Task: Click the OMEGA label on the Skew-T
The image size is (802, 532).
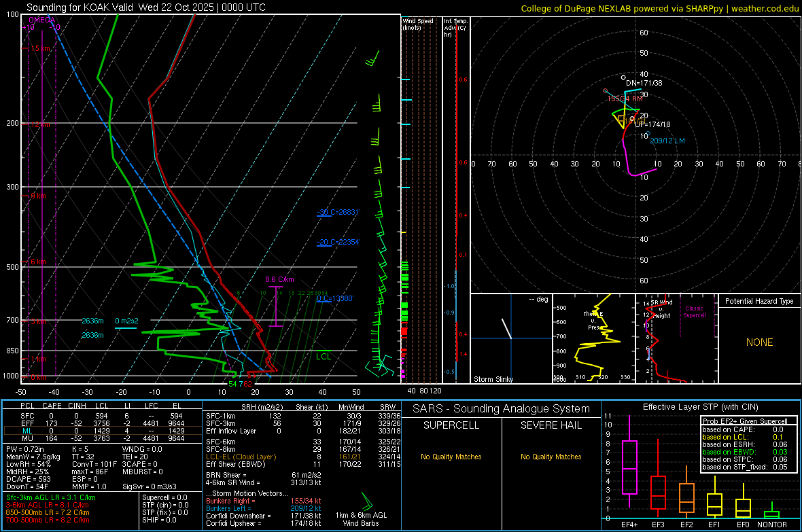Action: (42, 20)
